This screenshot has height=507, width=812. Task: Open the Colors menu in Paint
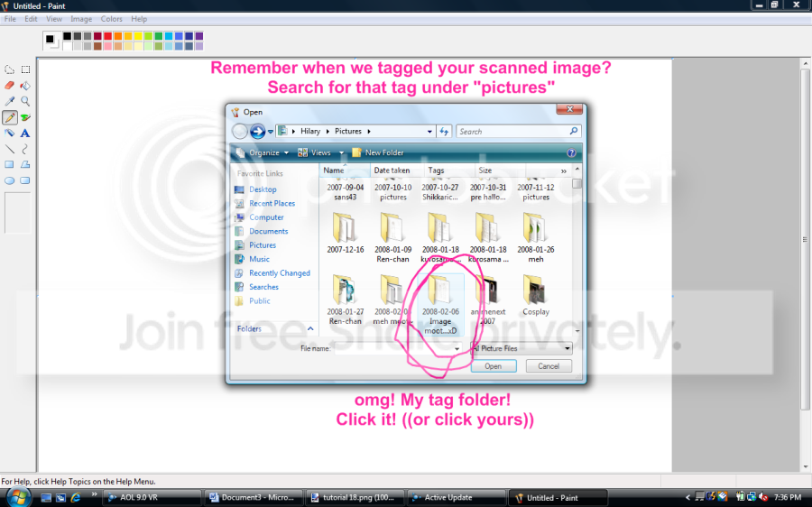coord(111,19)
